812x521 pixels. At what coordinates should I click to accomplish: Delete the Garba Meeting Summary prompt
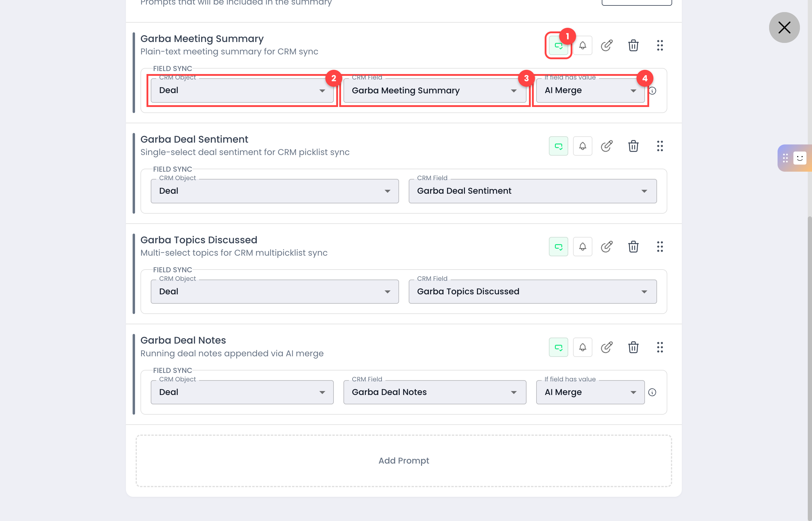(633, 46)
